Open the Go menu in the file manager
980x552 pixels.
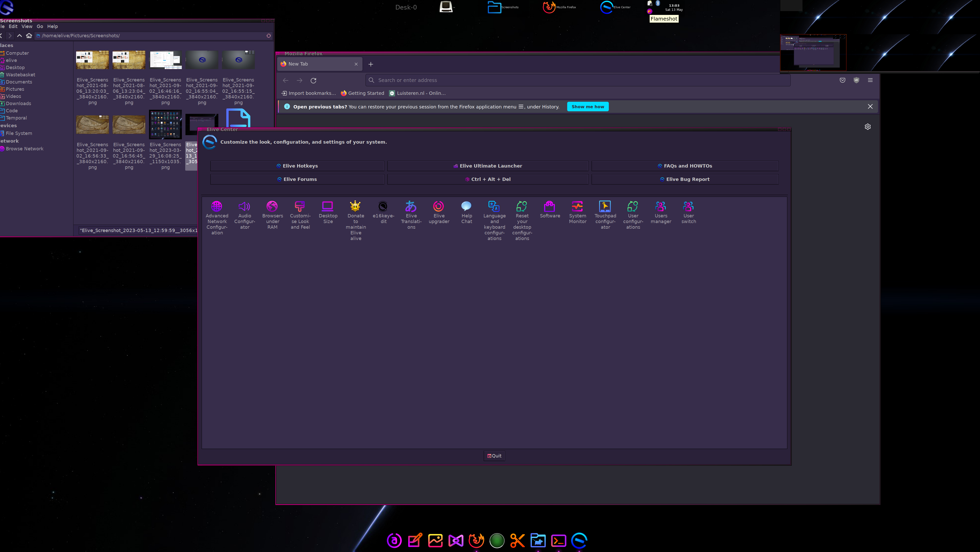[x=40, y=26]
